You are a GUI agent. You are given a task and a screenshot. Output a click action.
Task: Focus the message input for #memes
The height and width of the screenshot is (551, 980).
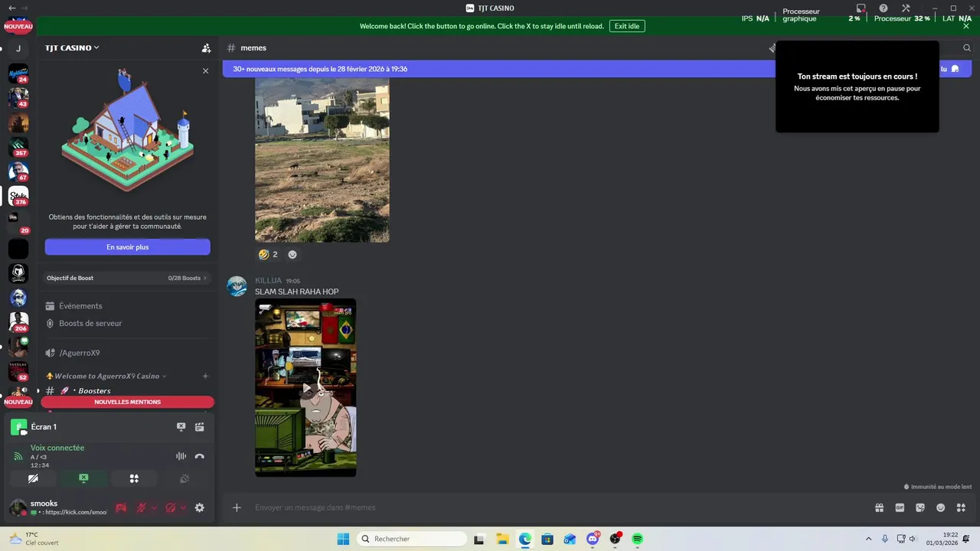click(559, 507)
